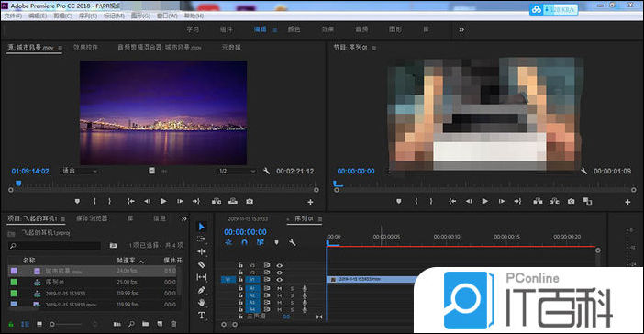The height and width of the screenshot is (334, 644).
Task: Select the Hand tool
Action: pos(201,303)
